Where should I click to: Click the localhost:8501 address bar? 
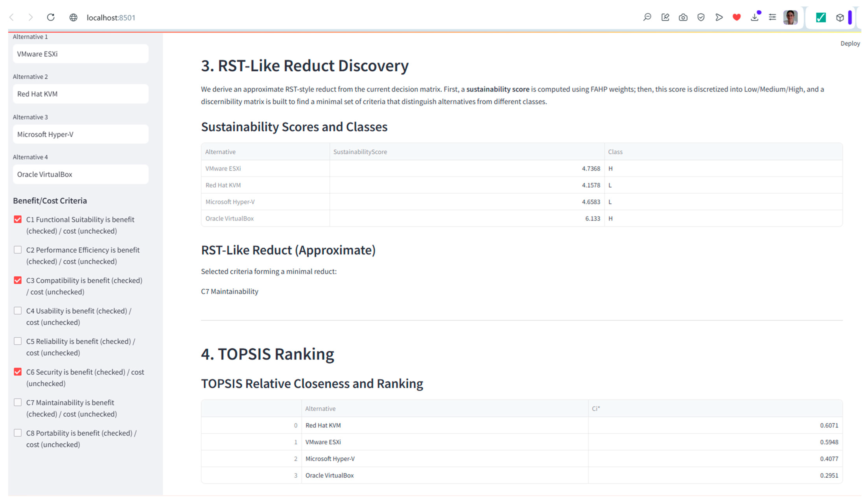111,18
